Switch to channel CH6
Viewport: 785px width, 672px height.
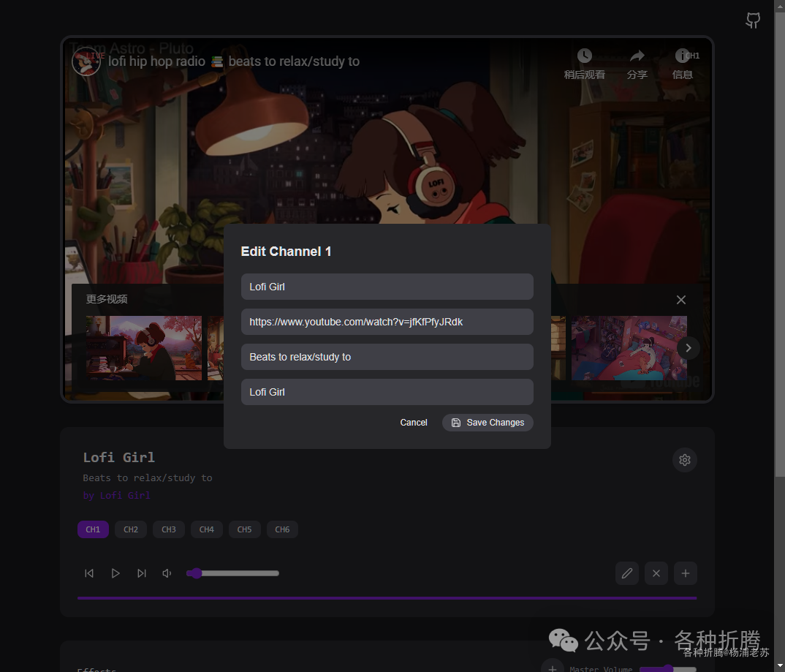point(282,529)
